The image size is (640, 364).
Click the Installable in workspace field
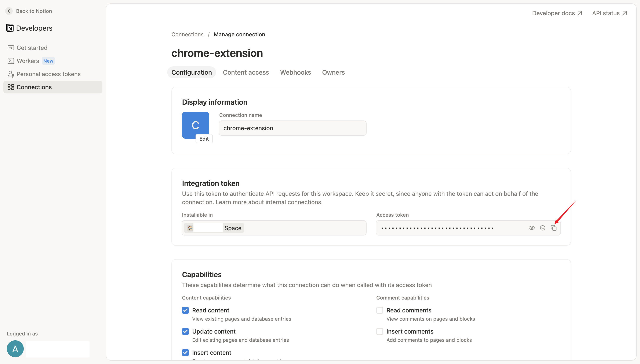tap(274, 228)
